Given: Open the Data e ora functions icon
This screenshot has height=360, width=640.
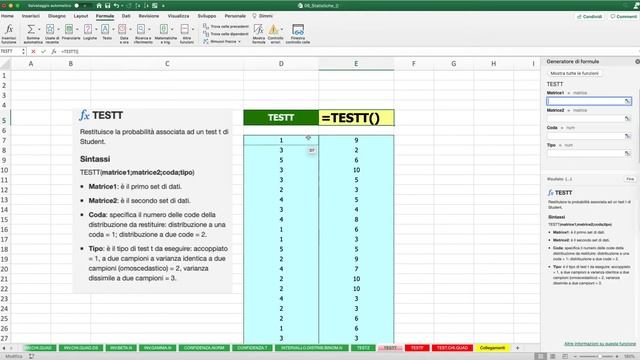Looking at the screenshot, I should [x=122, y=29].
